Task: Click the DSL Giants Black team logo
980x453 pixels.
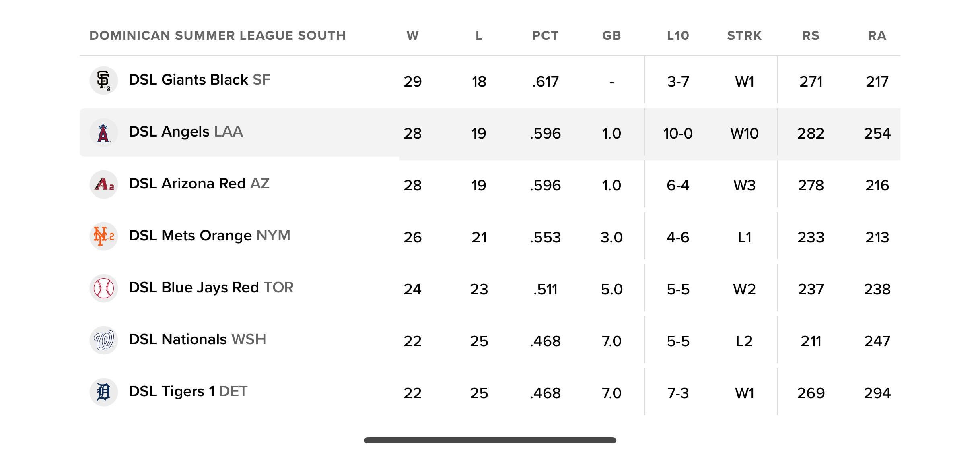Action: pos(103,81)
